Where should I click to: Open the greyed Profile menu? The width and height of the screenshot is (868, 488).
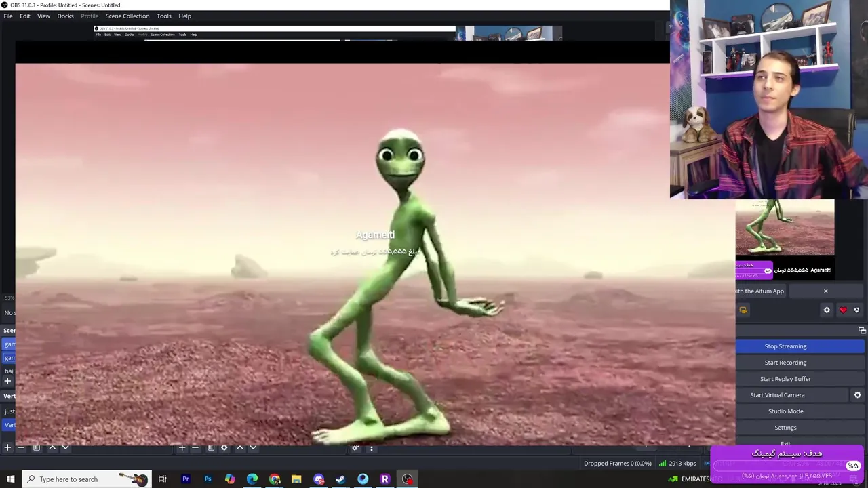point(90,16)
